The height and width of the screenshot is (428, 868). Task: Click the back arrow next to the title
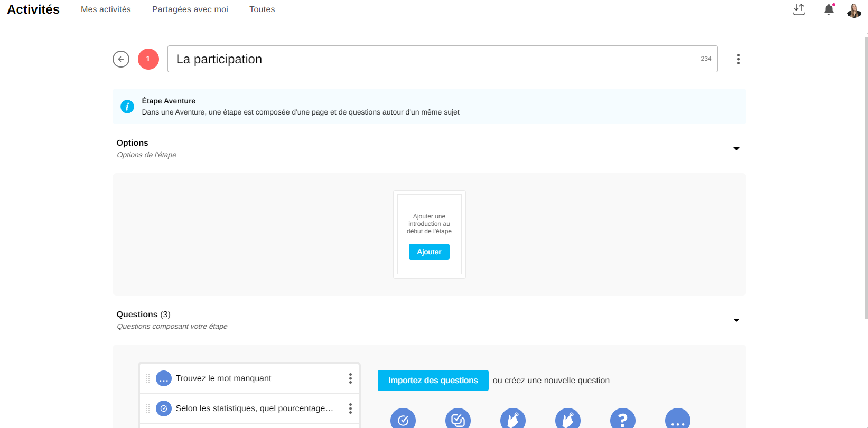point(121,59)
